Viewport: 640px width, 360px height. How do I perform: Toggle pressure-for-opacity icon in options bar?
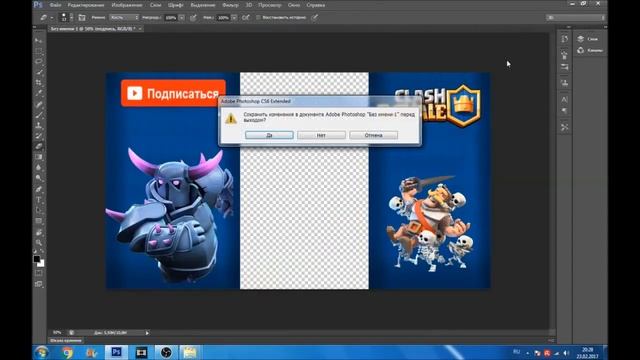tap(193, 18)
